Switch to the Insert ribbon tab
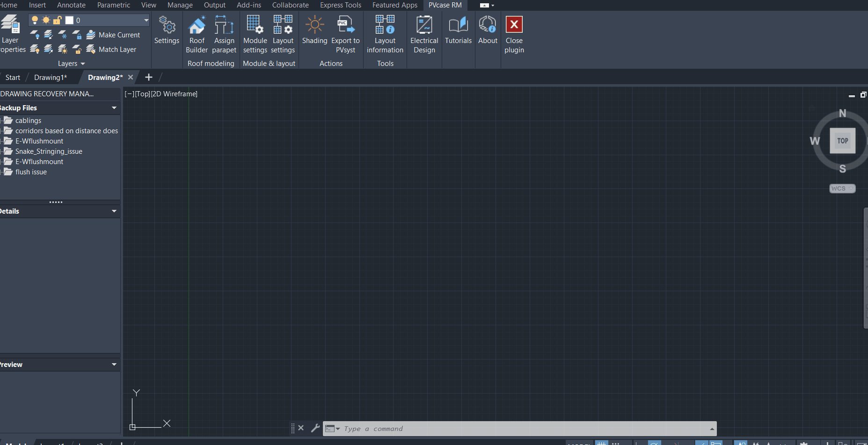This screenshot has height=445, width=868. (37, 5)
